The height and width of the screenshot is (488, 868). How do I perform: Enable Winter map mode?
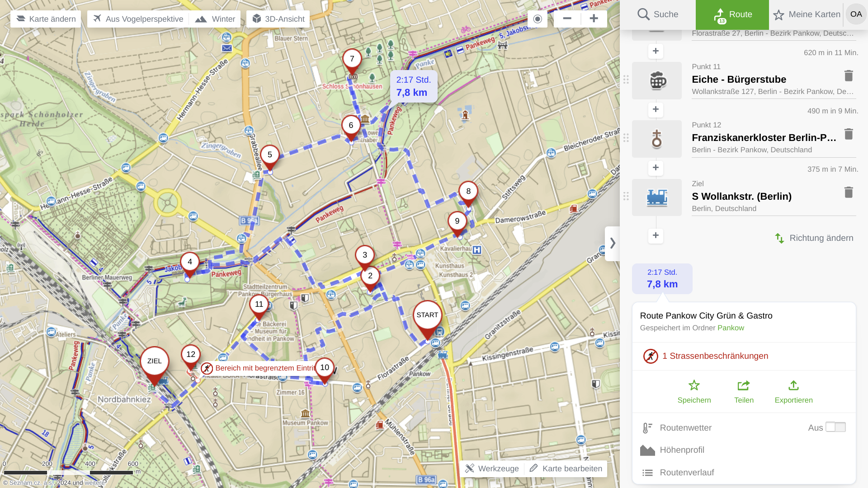coord(215,19)
